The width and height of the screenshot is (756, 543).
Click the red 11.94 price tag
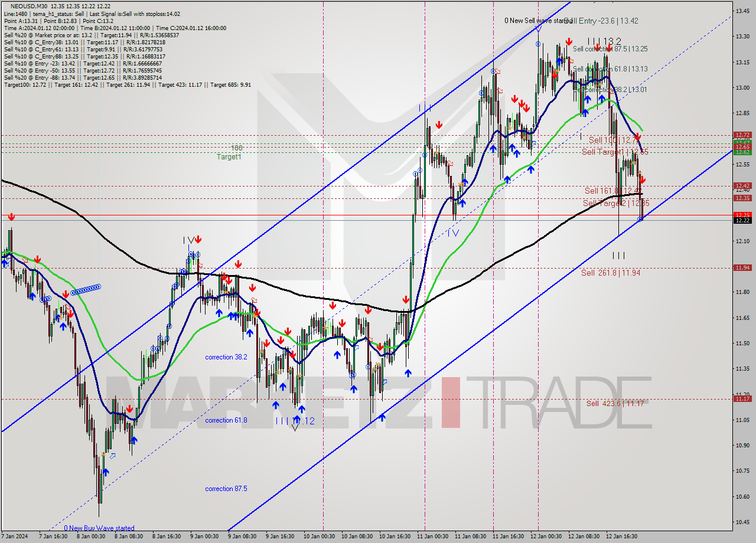742,267
